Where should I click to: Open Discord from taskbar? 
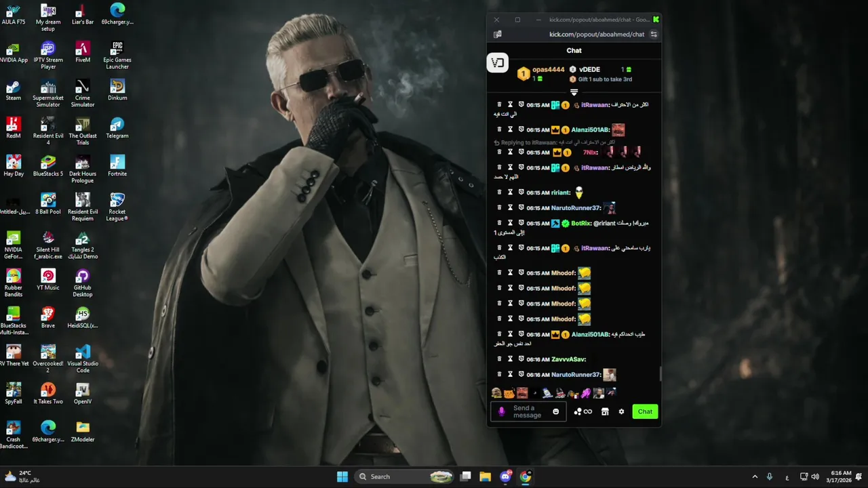pyautogui.click(x=505, y=476)
